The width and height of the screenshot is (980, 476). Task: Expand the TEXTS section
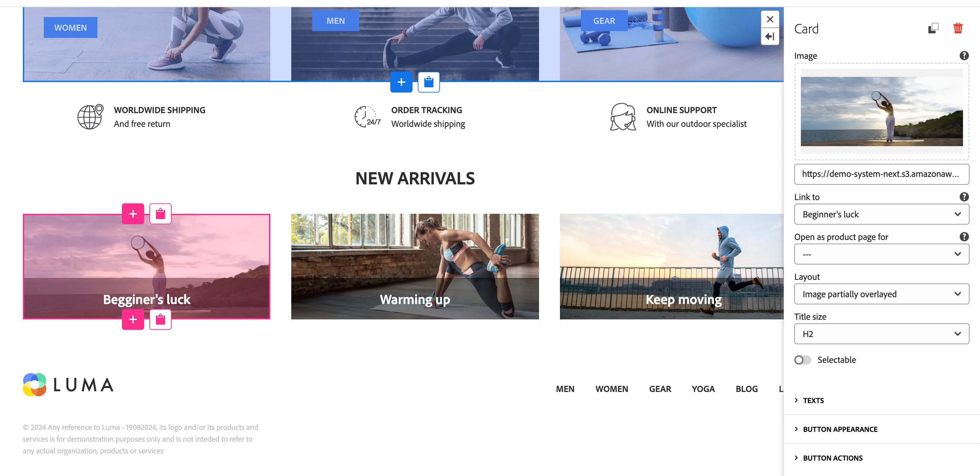coord(813,400)
